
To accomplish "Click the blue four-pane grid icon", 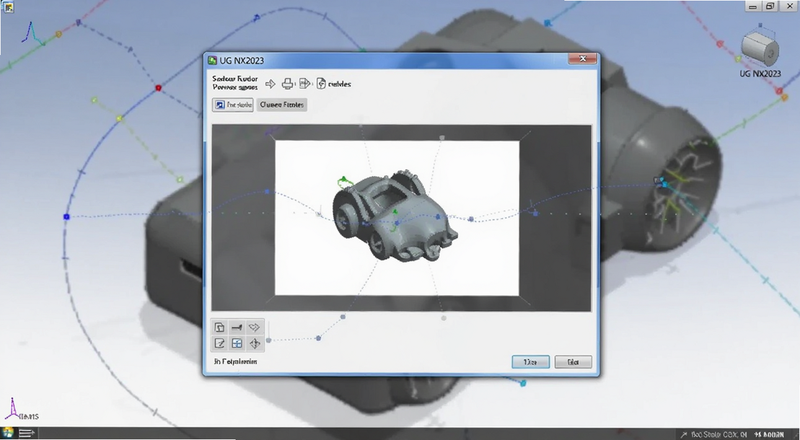I will tap(237, 344).
